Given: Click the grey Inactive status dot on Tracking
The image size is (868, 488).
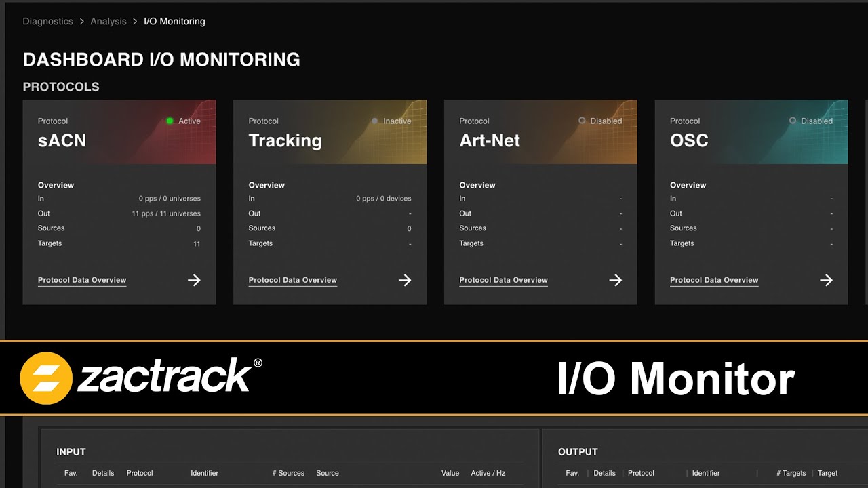Looking at the screenshot, I should point(375,121).
